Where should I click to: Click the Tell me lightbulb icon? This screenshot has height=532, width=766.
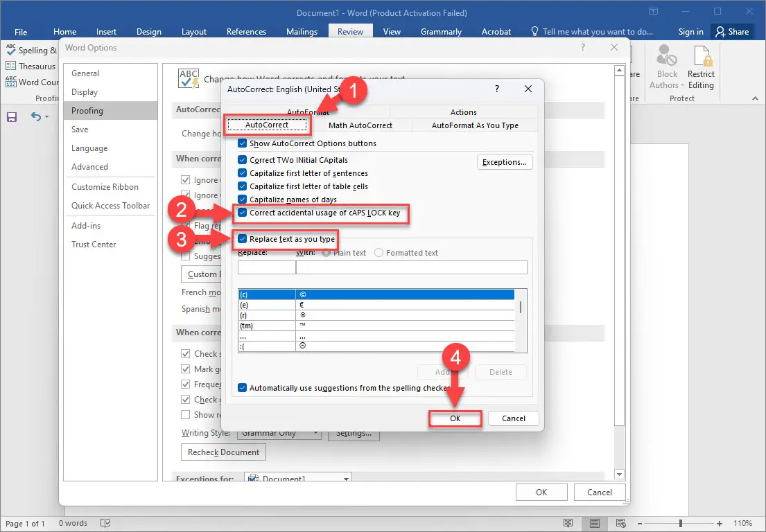(x=534, y=31)
